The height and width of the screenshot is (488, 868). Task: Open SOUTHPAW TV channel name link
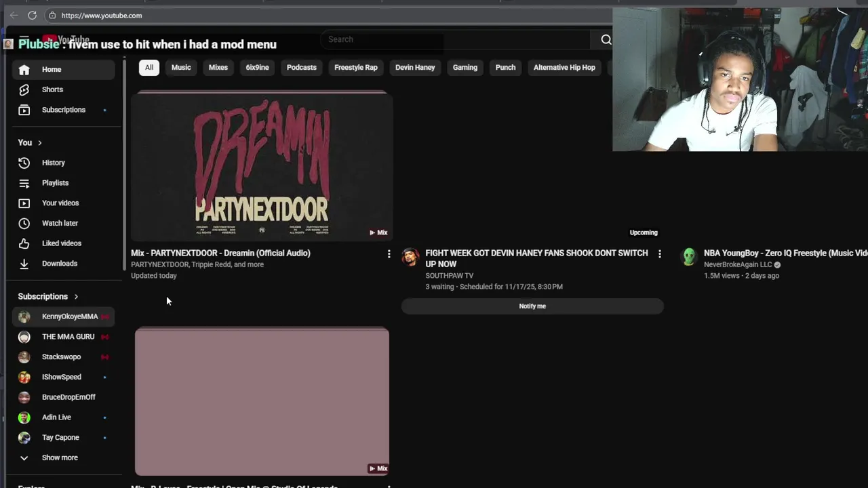tap(450, 276)
